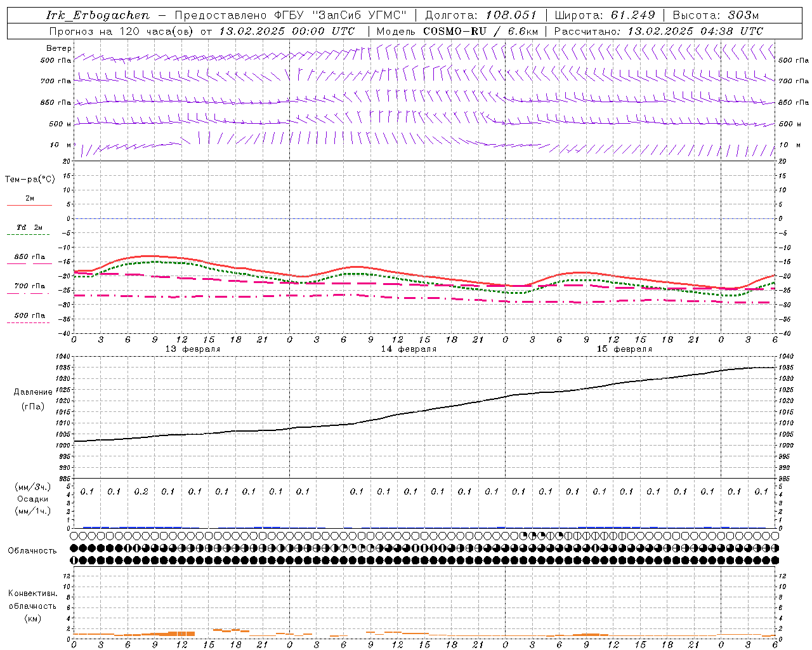Click the Модель COSMO-RU / 6.6км text
The height and width of the screenshot is (650, 812).
coord(457,31)
